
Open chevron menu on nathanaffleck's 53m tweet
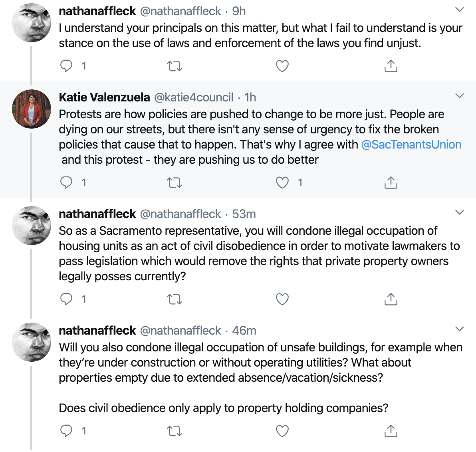tap(460, 212)
